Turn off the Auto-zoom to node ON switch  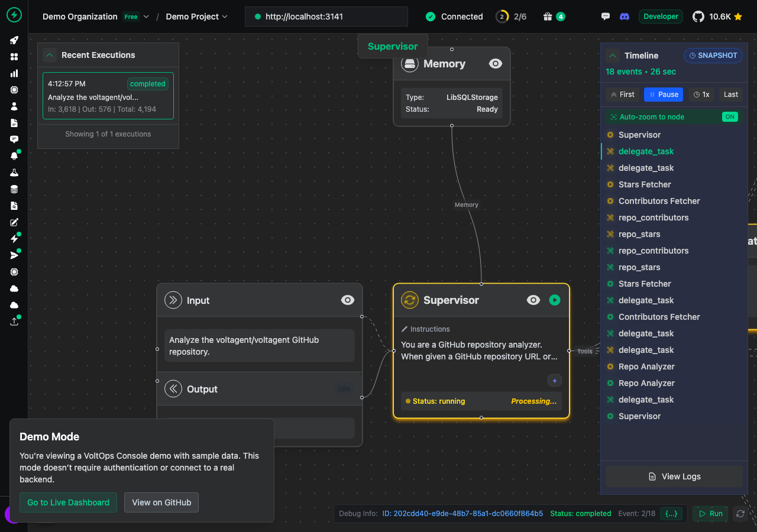(x=730, y=117)
